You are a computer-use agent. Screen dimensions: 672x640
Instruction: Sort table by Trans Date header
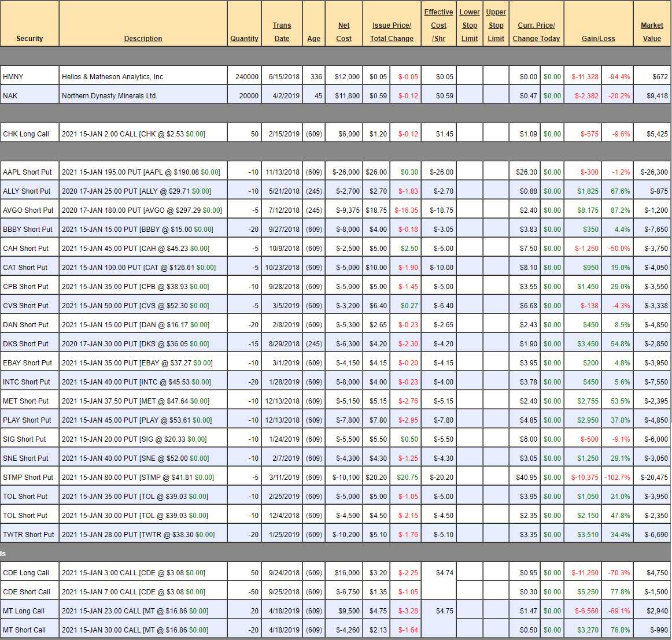click(282, 32)
